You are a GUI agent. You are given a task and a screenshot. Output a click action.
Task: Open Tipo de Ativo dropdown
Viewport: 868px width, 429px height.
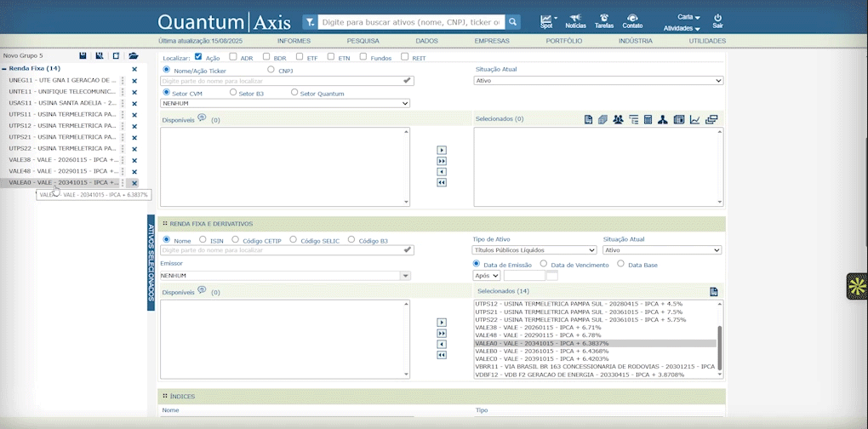click(534, 250)
